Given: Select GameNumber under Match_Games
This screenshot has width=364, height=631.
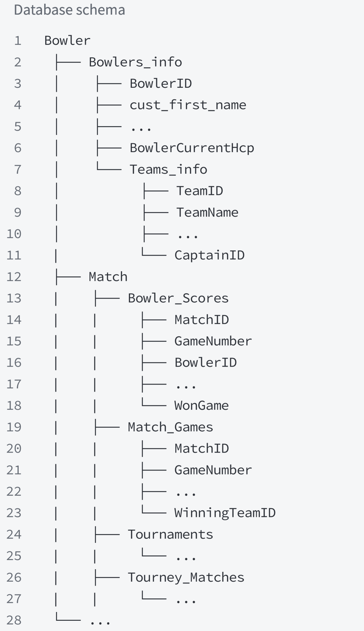Looking at the screenshot, I should 213,470.
